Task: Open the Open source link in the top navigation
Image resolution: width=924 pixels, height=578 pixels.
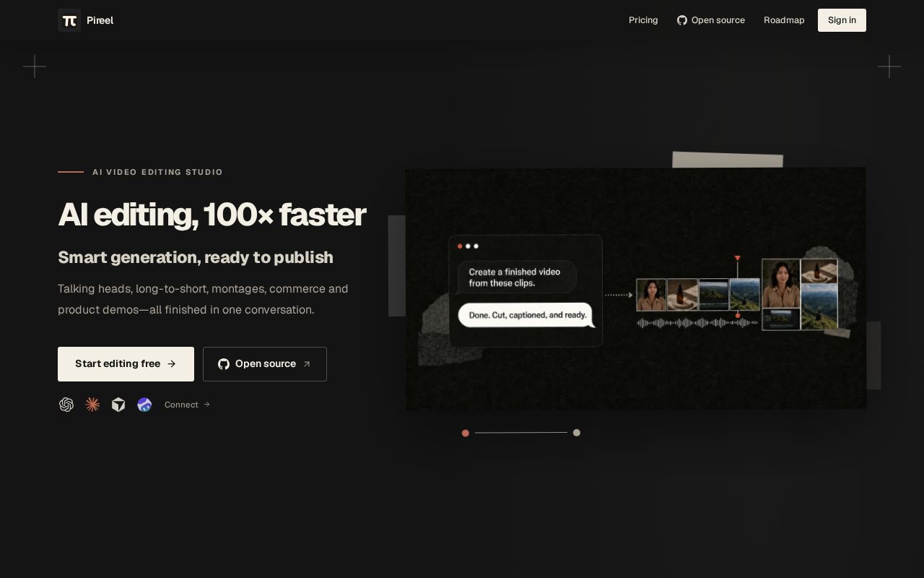Action: 711,20
